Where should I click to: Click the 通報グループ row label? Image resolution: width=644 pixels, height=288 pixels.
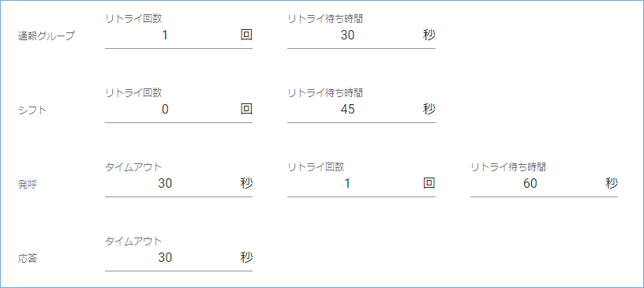[47, 36]
